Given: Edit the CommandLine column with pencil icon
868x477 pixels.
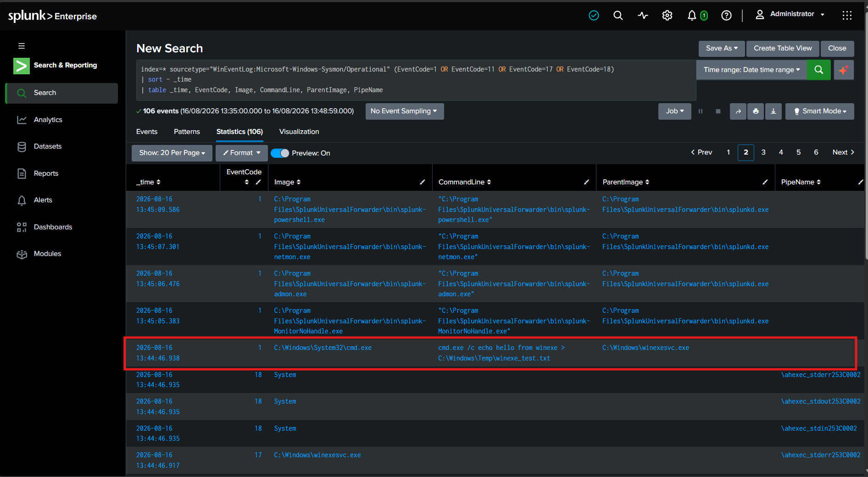Looking at the screenshot, I should 586,182.
